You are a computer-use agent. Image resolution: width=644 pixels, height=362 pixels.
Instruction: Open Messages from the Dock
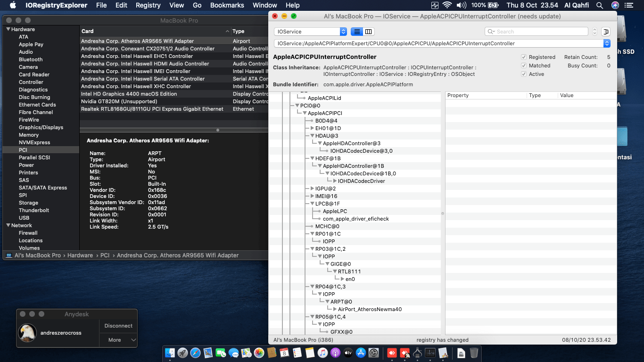pyautogui.click(x=233, y=353)
